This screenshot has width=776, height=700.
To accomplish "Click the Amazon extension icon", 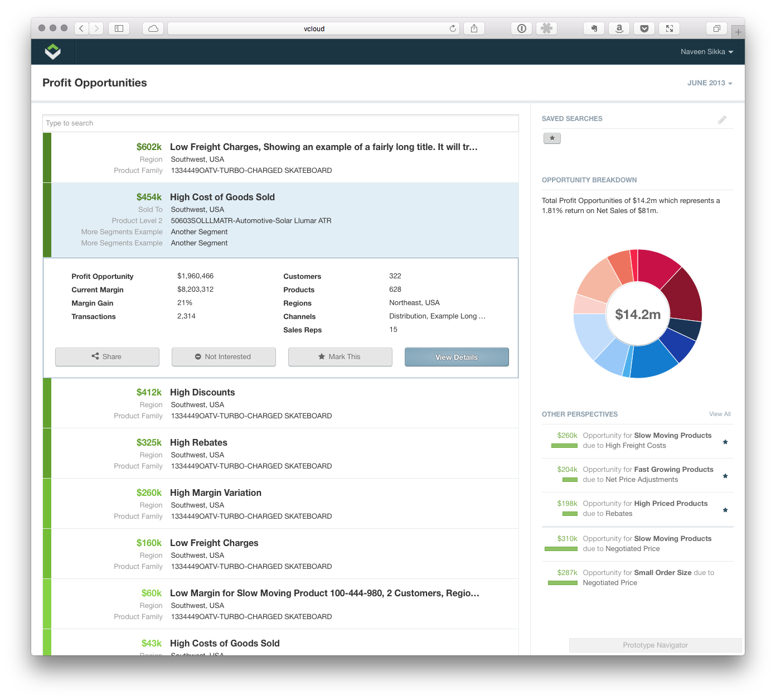I will (x=619, y=28).
